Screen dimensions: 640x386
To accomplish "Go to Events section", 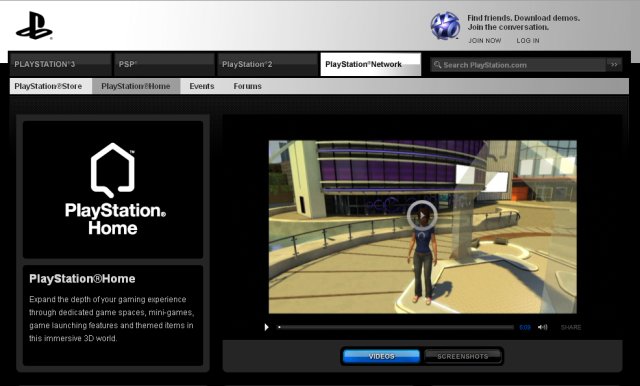I will point(202,86).
